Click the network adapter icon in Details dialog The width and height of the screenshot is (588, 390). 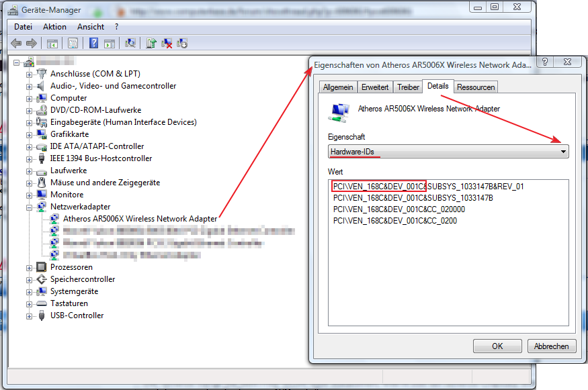(339, 112)
